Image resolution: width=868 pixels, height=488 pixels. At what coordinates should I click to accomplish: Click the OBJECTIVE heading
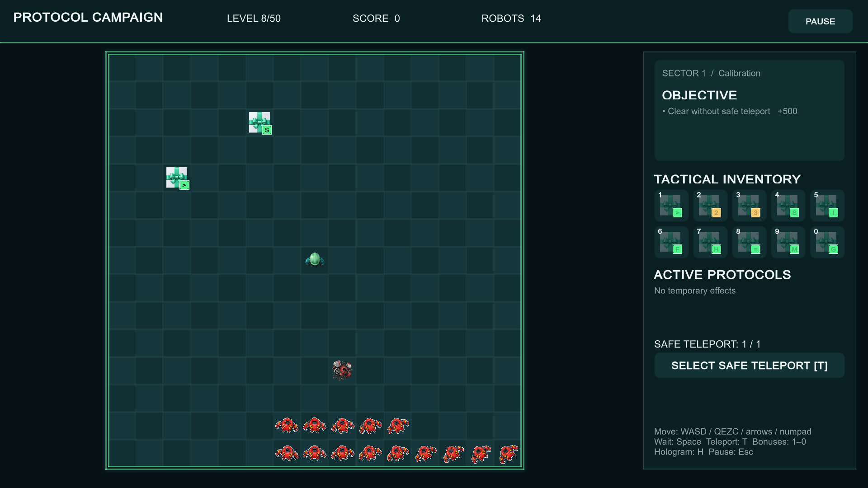699,95
